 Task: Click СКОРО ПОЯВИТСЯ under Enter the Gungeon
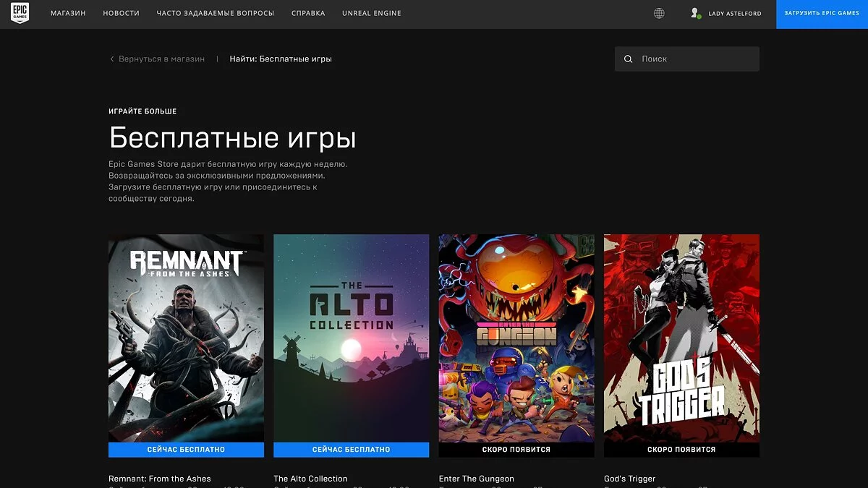pos(516,450)
